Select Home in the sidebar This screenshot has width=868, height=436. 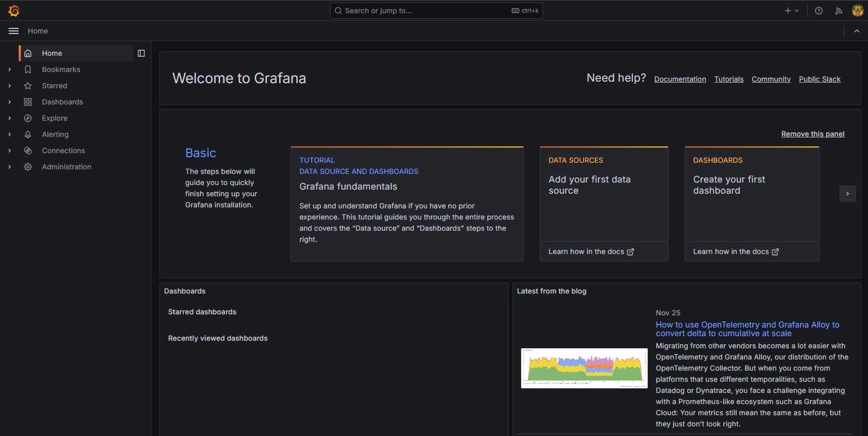pos(76,53)
